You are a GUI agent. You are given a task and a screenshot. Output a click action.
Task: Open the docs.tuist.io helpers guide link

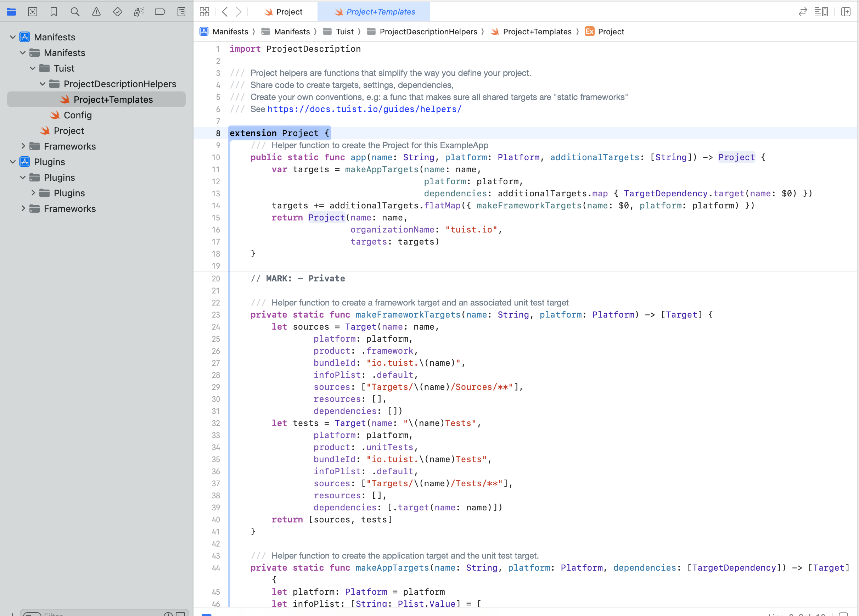[364, 109]
